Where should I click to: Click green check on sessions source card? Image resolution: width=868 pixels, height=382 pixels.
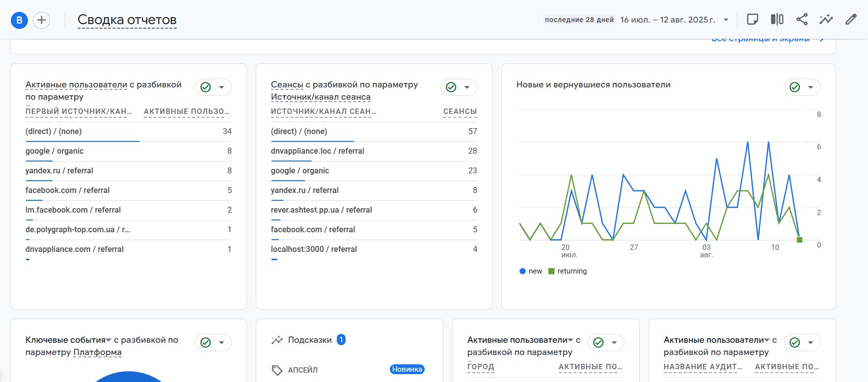[451, 87]
